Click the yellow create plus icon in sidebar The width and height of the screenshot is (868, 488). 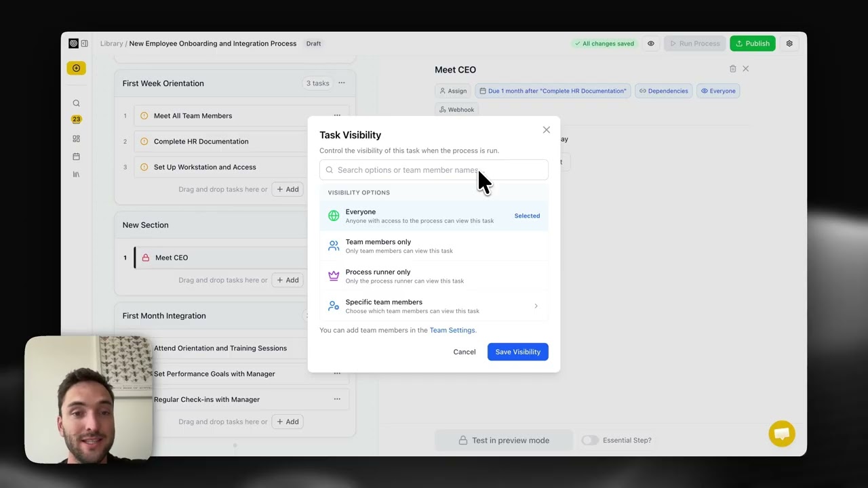pos(76,68)
